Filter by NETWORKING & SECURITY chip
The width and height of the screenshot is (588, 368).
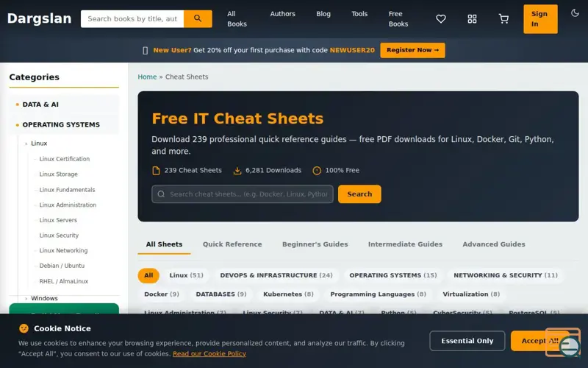tap(506, 275)
